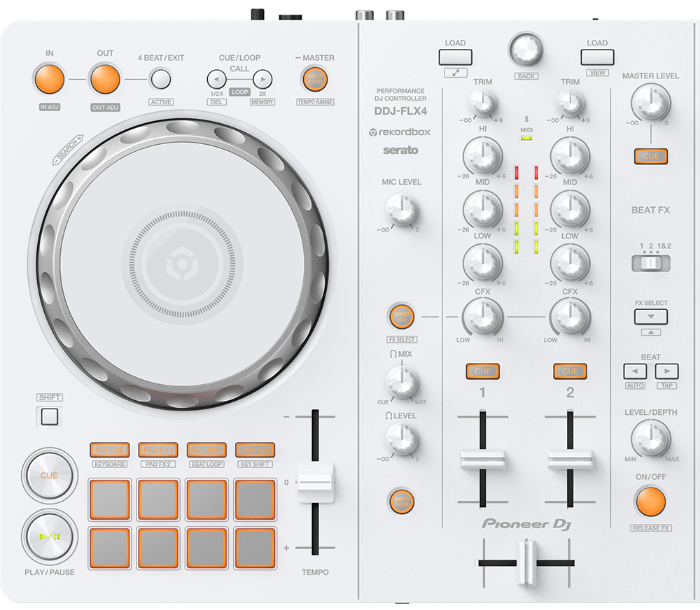Screen dimensions: 700x610
Task: Tap the top-left performance pad
Action: (x=109, y=499)
